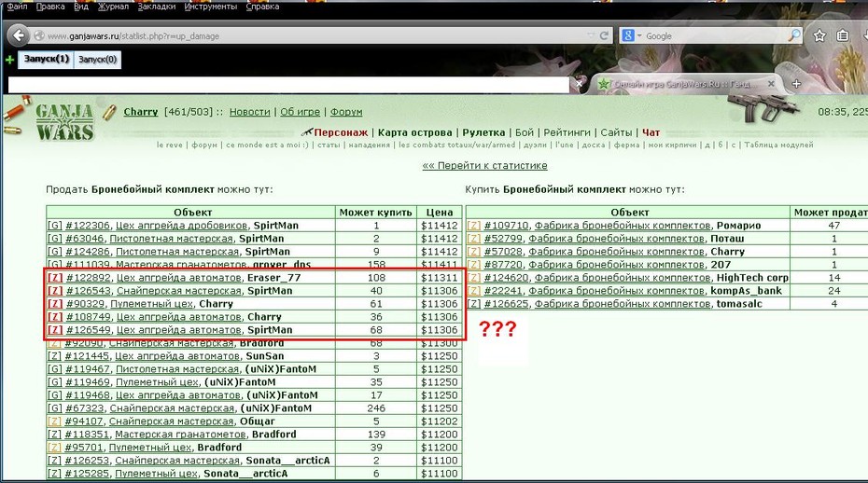Open the Charry profile link
This screenshot has height=483, width=868.
tap(141, 112)
